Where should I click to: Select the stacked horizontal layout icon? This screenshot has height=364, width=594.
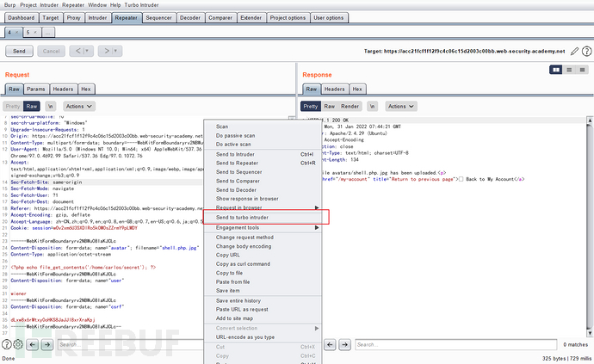(x=569, y=70)
